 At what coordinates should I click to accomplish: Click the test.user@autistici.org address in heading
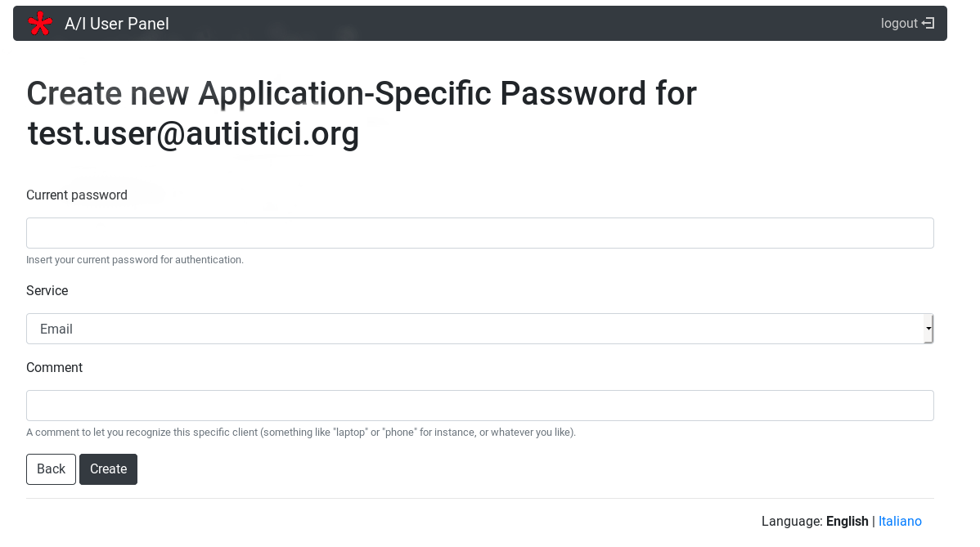[x=193, y=134]
